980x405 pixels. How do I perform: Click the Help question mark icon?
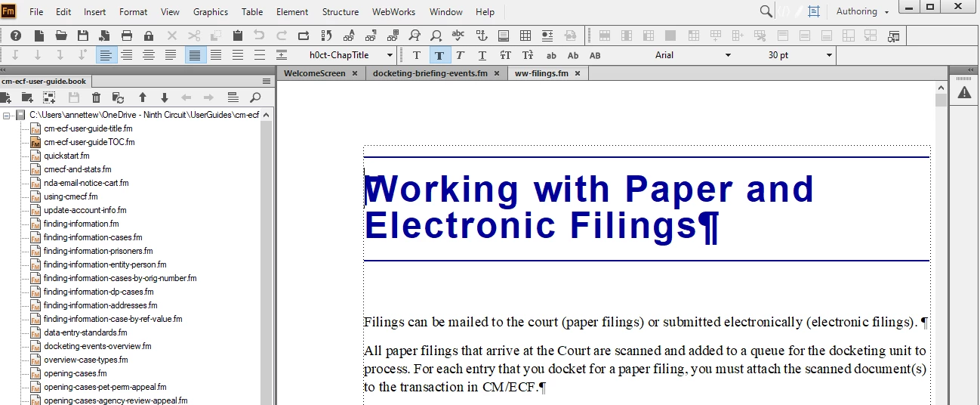pyautogui.click(x=15, y=36)
